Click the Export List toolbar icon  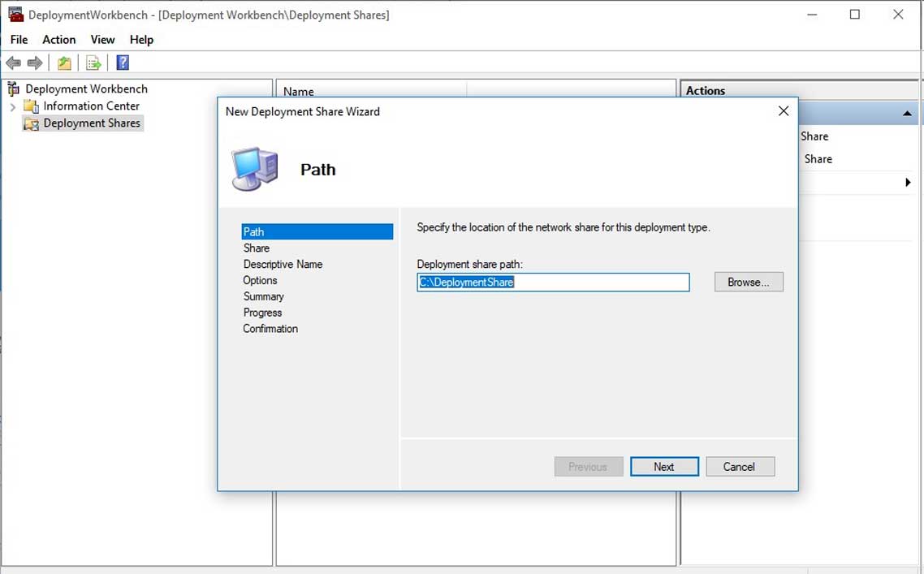(x=93, y=63)
